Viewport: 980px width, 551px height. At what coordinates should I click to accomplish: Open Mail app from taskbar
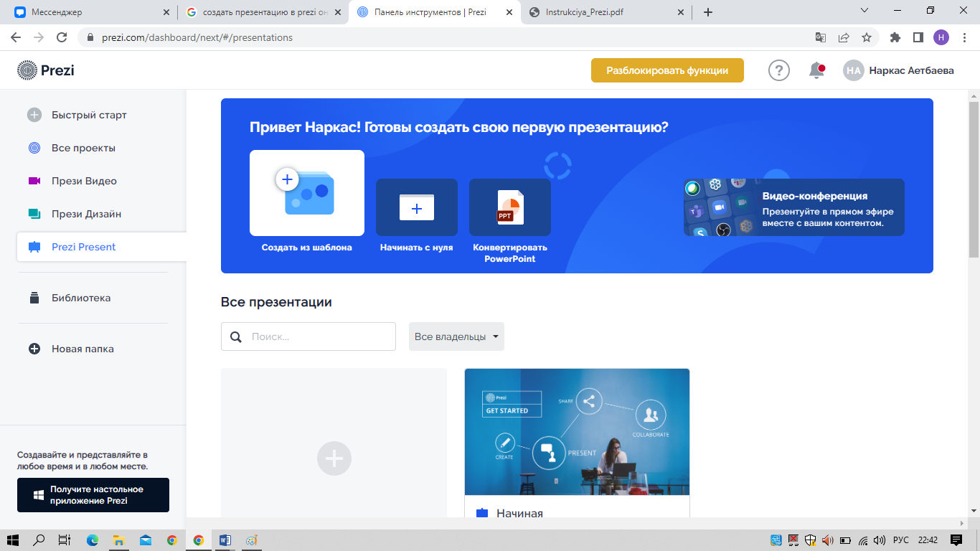pyautogui.click(x=146, y=540)
